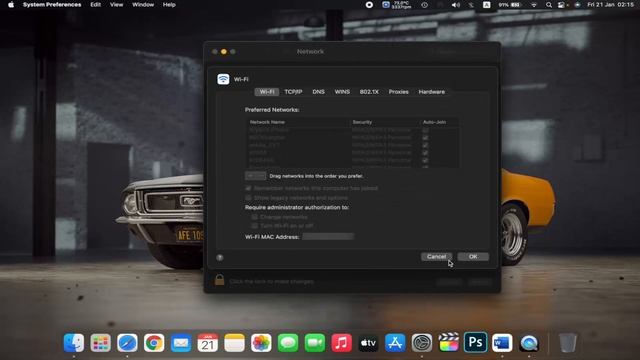Toggle Remember networks this computer has joined
Viewport: 640px width, 360px height.
point(248,188)
